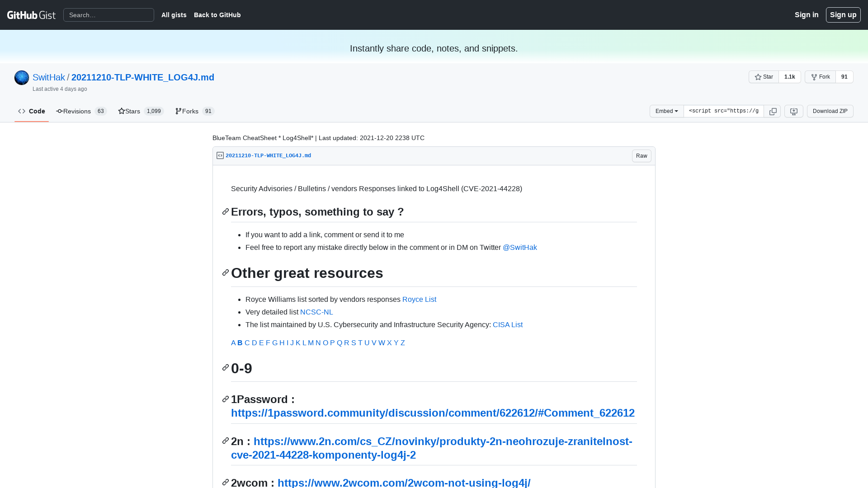This screenshot has width=868, height=488.
Task: Download the gist as ZIP
Action: point(830,111)
